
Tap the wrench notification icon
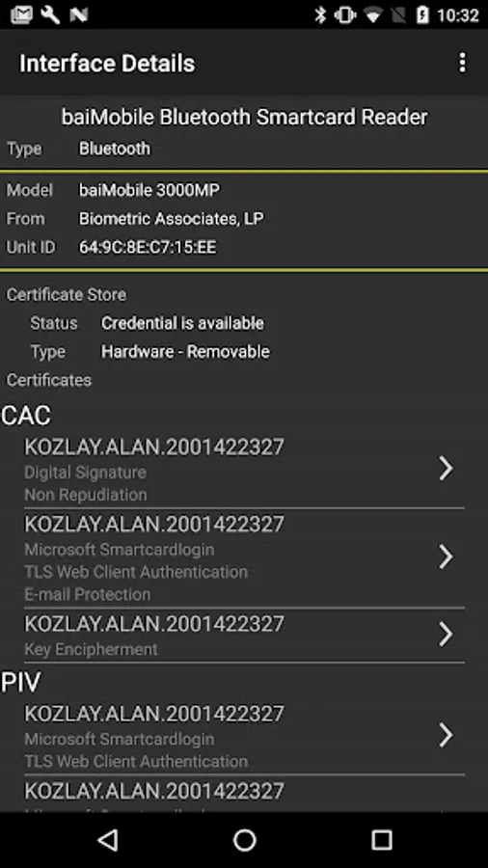pos(50,14)
